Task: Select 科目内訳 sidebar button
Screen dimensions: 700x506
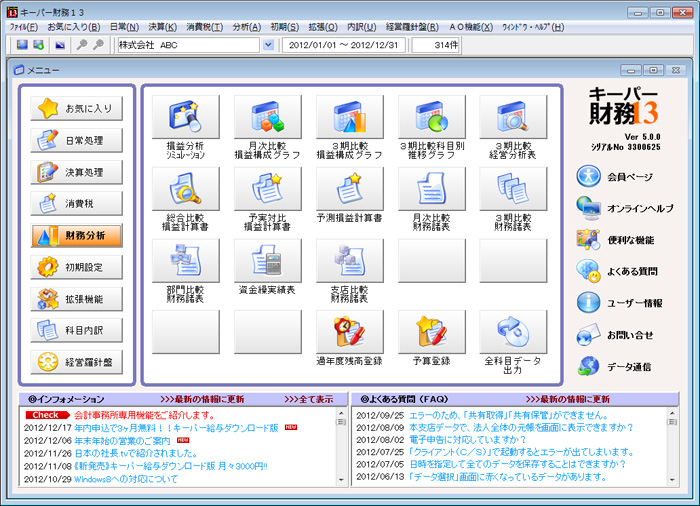Action: [x=76, y=330]
